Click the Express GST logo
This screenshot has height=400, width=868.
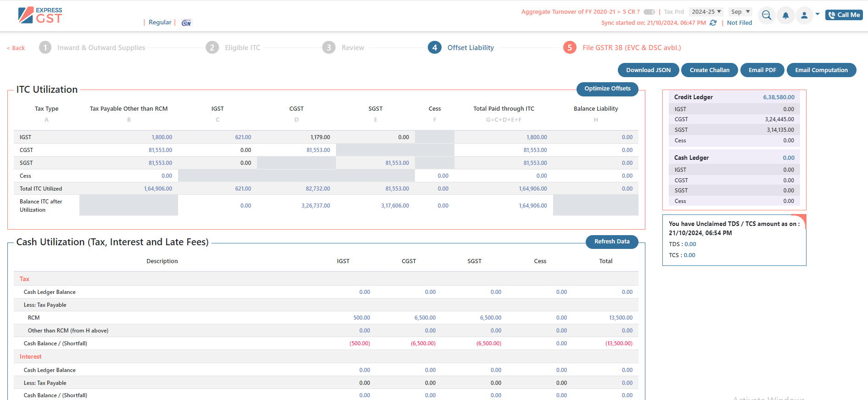pos(40,15)
